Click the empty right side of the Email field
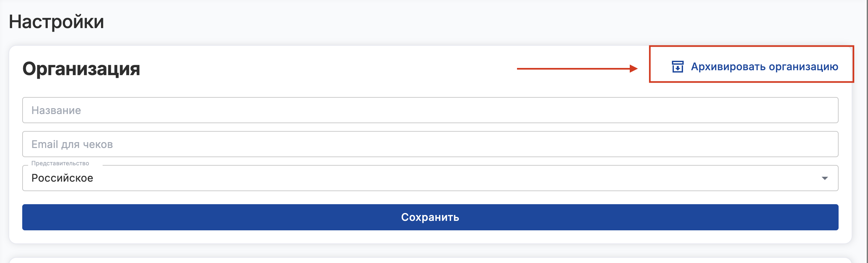 (x=741, y=144)
